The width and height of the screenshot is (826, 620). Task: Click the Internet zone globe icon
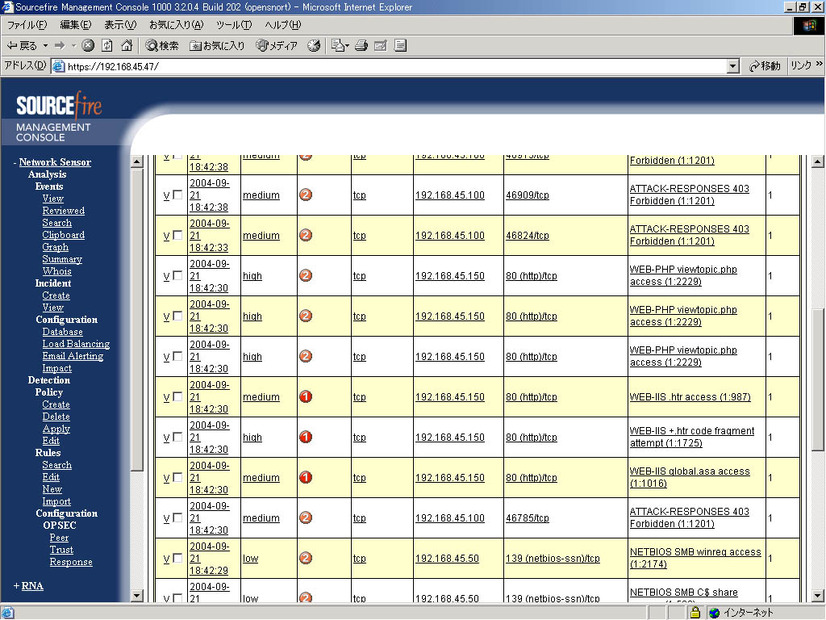pyautogui.click(x=714, y=612)
